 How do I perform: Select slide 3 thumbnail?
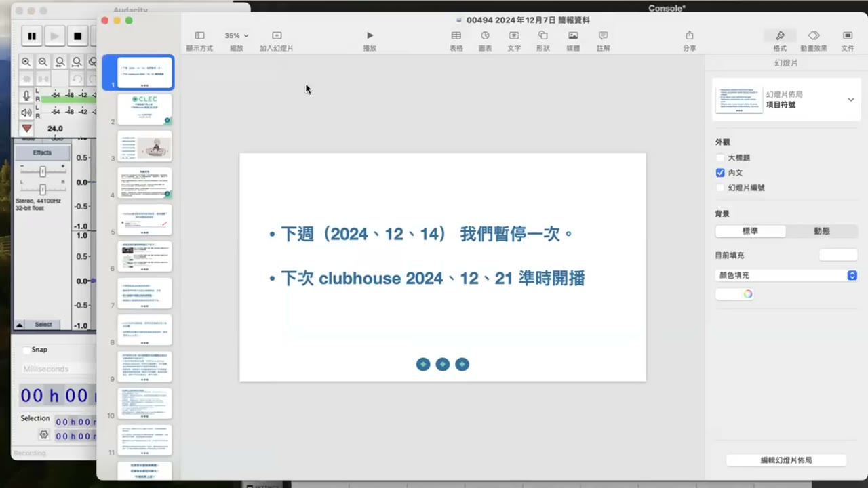click(x=144, y=146)
